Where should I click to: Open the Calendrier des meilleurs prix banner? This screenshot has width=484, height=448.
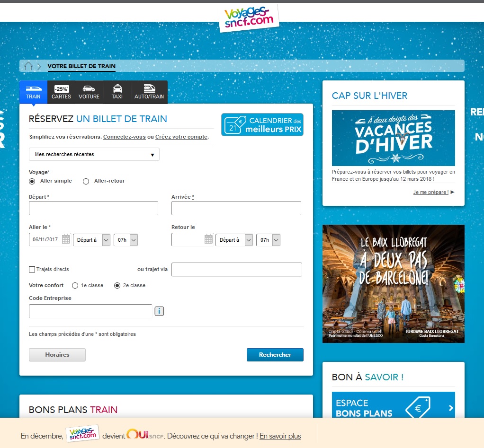[x=262, y=125]
